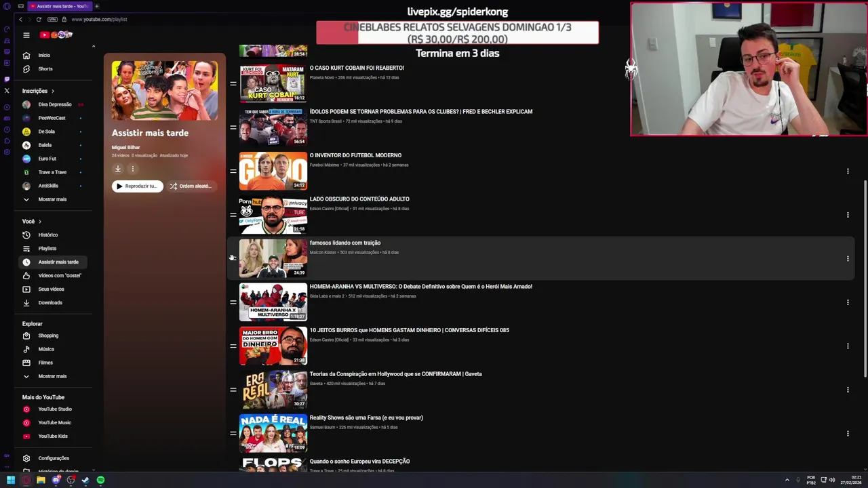The width and height of the screenshot is (868, 488).
Task: Open YouTube Studio link
Action: (54, 409)
